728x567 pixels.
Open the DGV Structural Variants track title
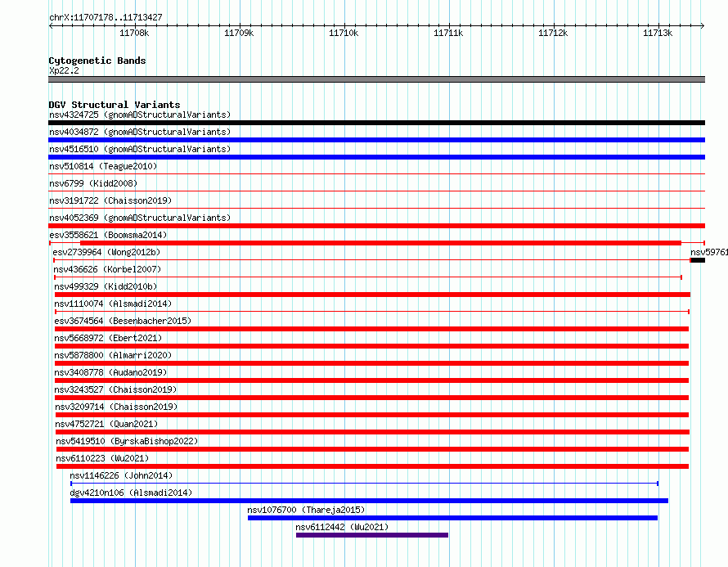(x=115, y=105)
